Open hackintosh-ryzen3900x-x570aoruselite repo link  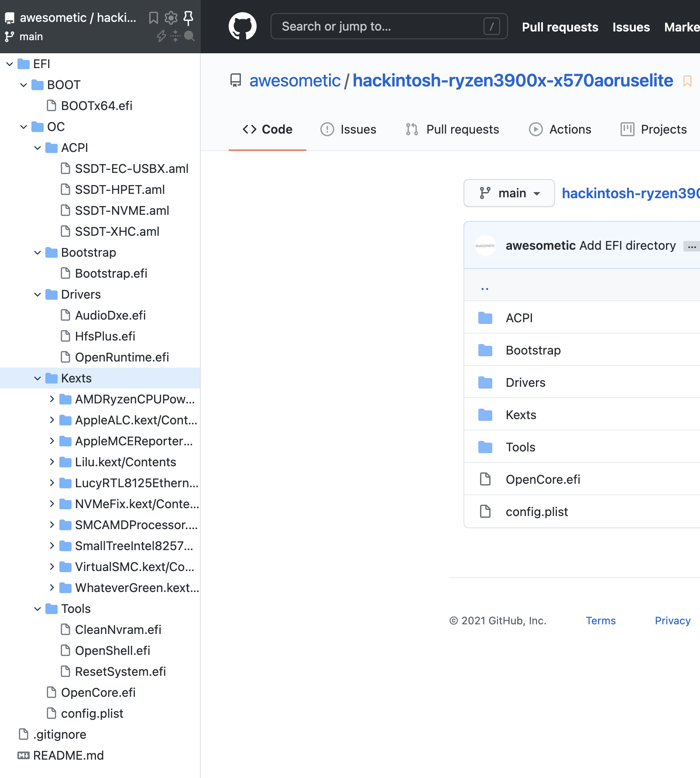click(x=513, y=80)
